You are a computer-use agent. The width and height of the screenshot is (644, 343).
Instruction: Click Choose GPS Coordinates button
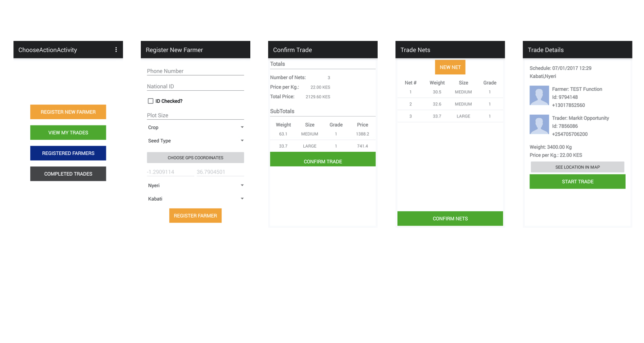[x=196, y=157]
